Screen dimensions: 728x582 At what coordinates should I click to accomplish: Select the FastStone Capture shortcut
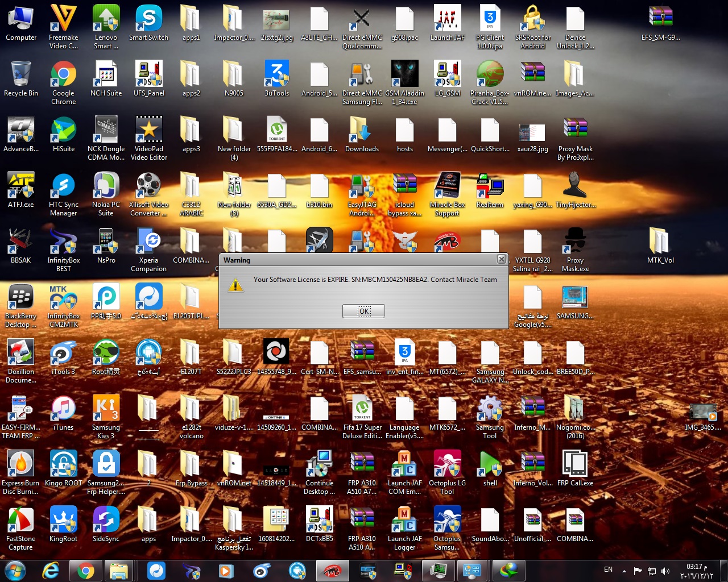click(21, 529)
